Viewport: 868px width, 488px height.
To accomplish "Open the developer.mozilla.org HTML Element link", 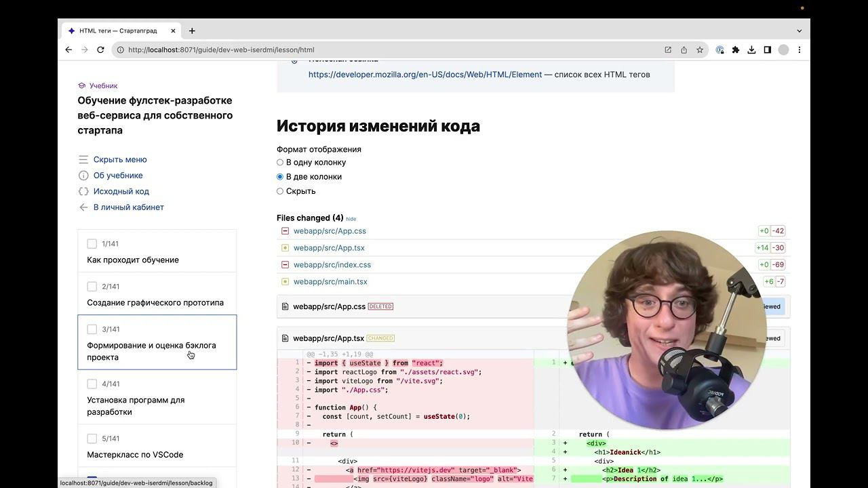I will [425, 75].
